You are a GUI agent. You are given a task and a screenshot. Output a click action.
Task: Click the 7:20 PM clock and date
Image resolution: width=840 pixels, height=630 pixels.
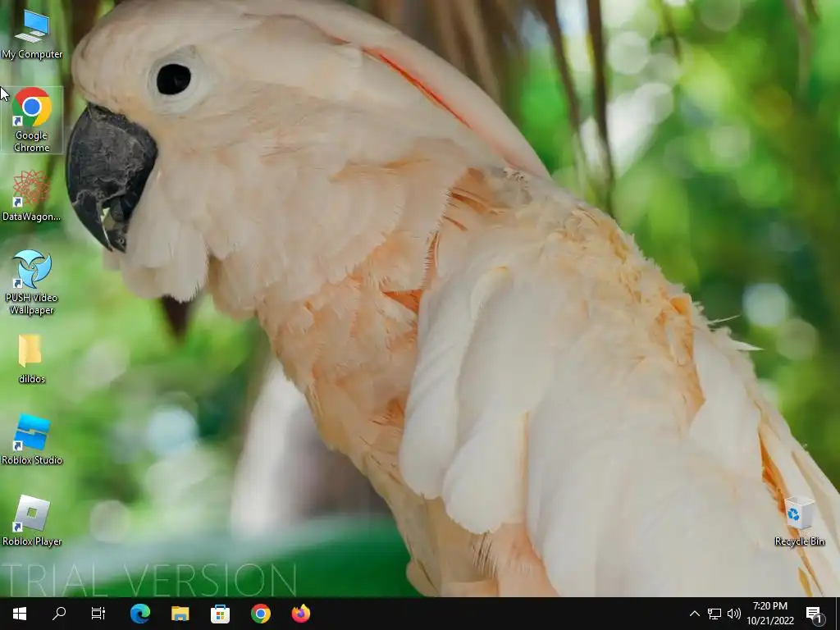[769, 614]
